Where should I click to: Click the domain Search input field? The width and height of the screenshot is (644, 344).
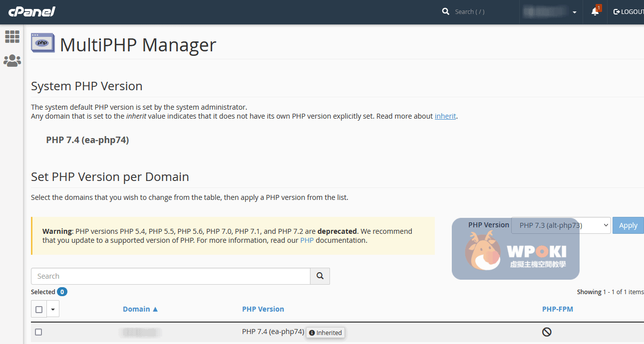coord(171,276)
